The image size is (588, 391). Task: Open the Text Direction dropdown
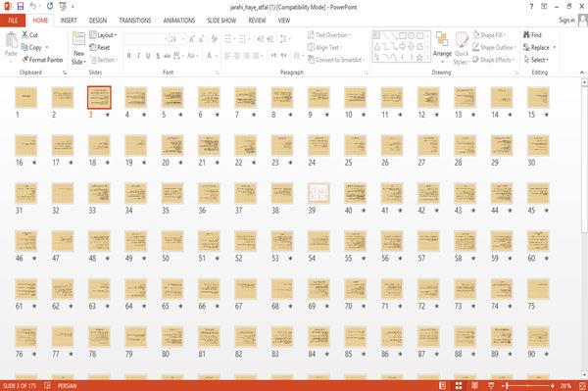tap(329, 35)
